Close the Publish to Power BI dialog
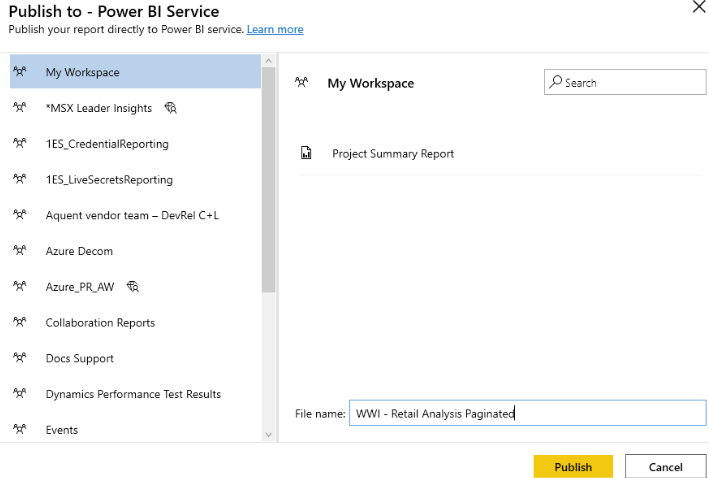Image resolution: width=709 pixels, height=478 pixels. click(699, 7)
